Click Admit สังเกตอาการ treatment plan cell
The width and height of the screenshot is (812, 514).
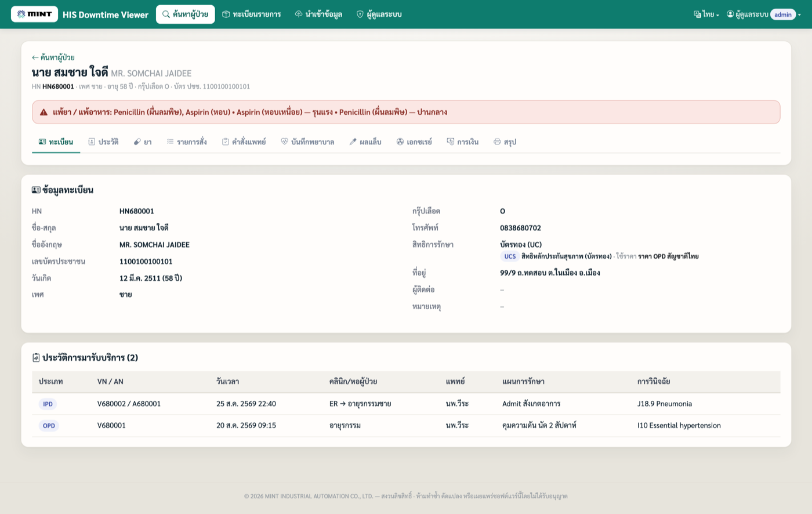click(x=531, y=404)
